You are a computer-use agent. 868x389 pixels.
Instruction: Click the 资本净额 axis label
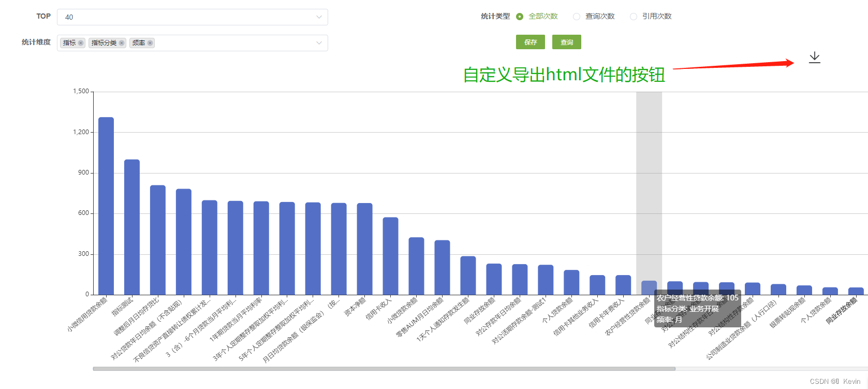(x=355, y=307)
